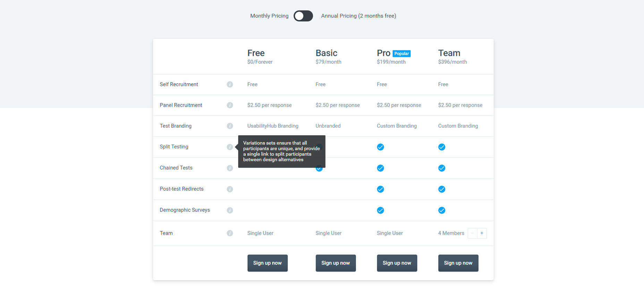Click $2.50 per response under Pro

[399, 105]
